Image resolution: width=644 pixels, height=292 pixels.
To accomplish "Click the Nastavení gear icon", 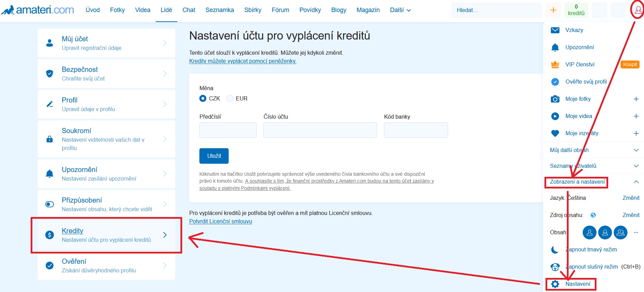I will (555, 284).
